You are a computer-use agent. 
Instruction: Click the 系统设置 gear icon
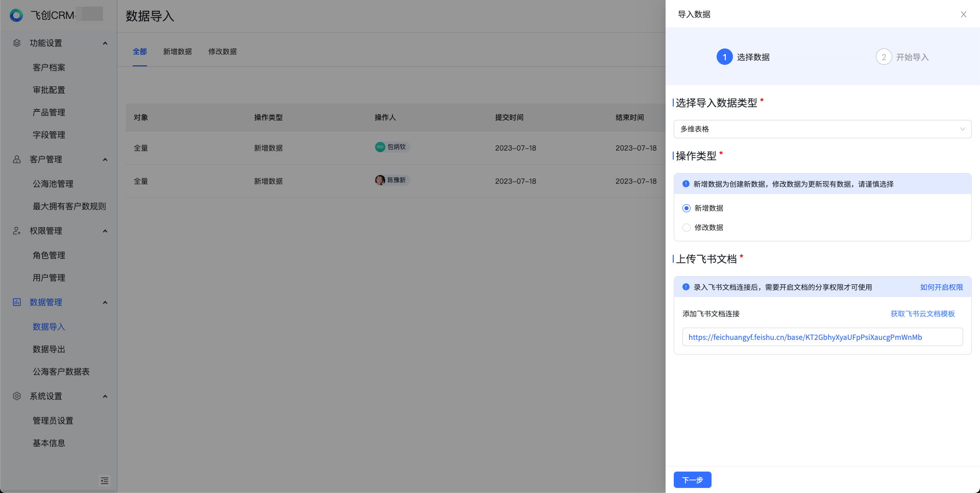(17, 396)
